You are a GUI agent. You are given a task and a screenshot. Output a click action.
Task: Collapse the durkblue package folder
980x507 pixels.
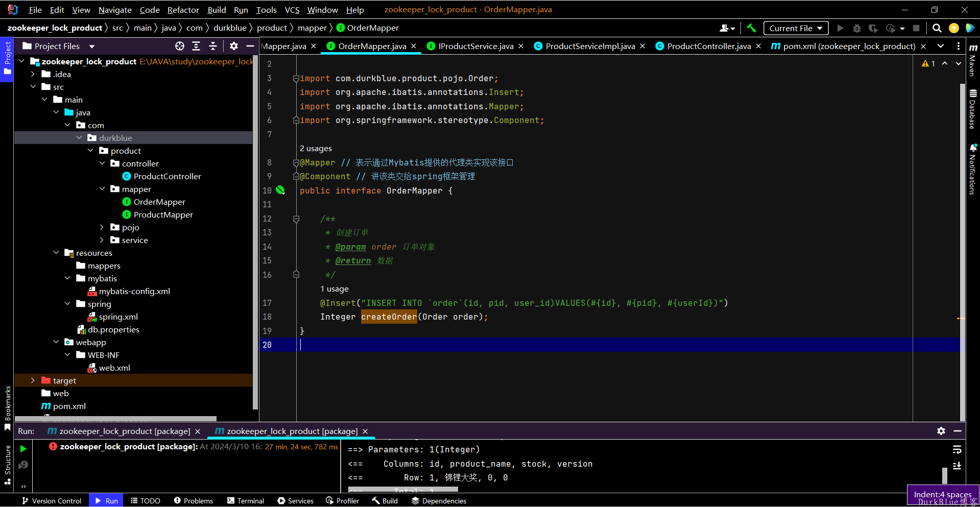tap(79, 138)
